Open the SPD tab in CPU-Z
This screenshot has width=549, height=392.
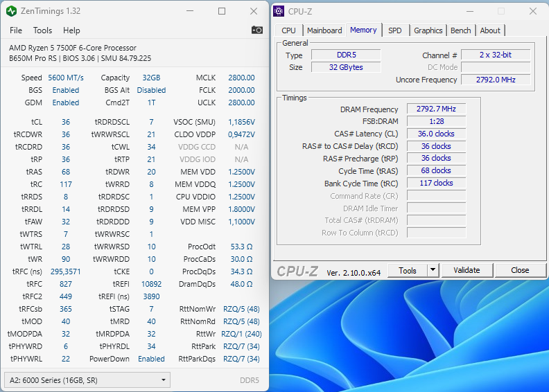[x=395, y=30]
